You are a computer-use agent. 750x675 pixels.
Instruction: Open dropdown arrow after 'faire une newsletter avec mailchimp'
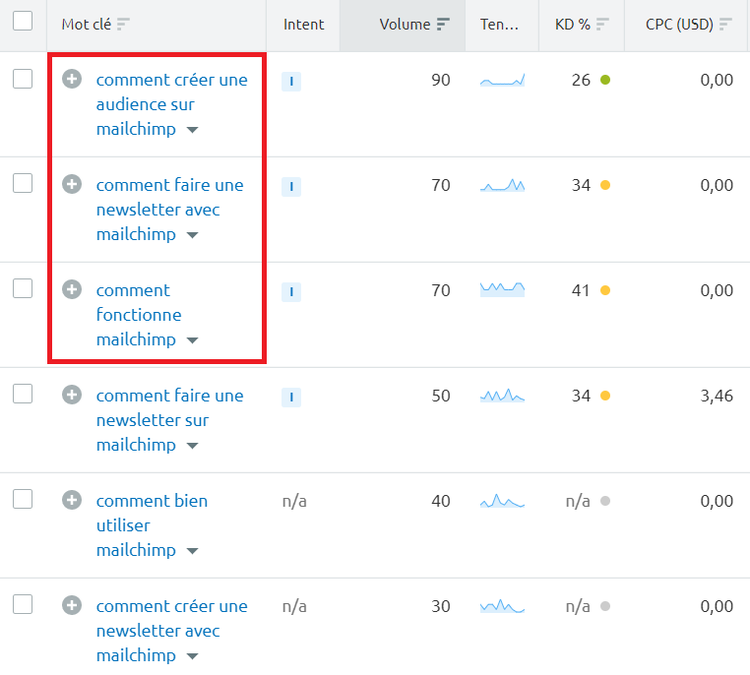(x=192, y=235)
